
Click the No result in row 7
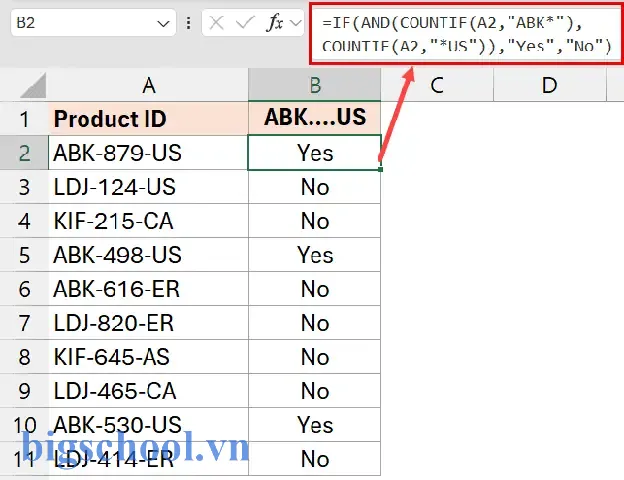315,323
